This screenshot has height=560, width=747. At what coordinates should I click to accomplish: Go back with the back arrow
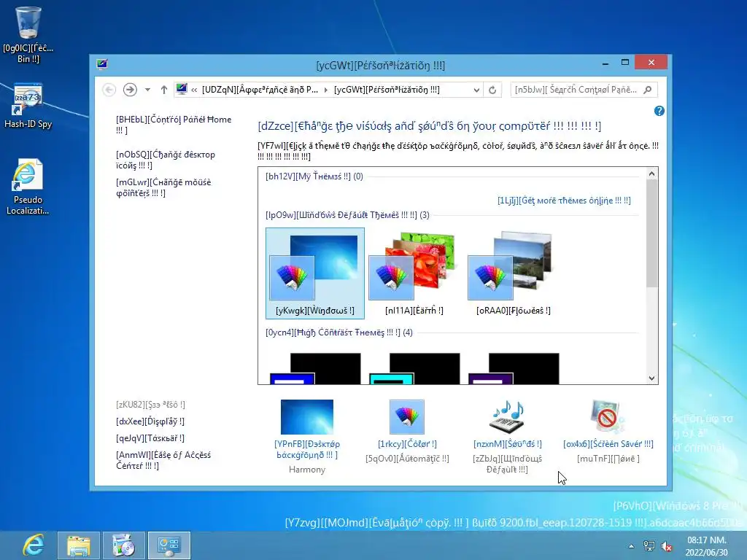[x=109, y=90]
